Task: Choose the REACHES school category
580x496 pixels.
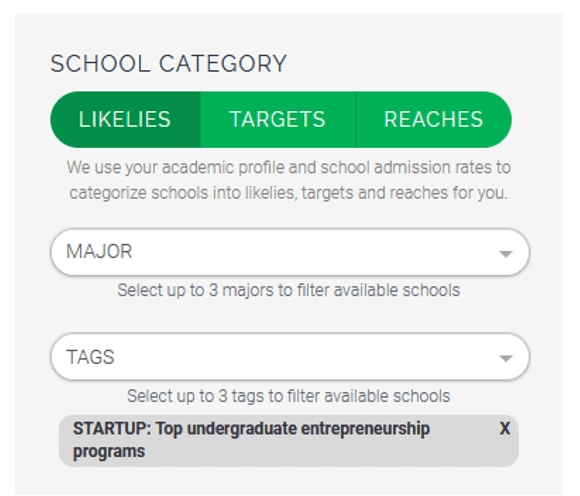Action: click(434, 119)
